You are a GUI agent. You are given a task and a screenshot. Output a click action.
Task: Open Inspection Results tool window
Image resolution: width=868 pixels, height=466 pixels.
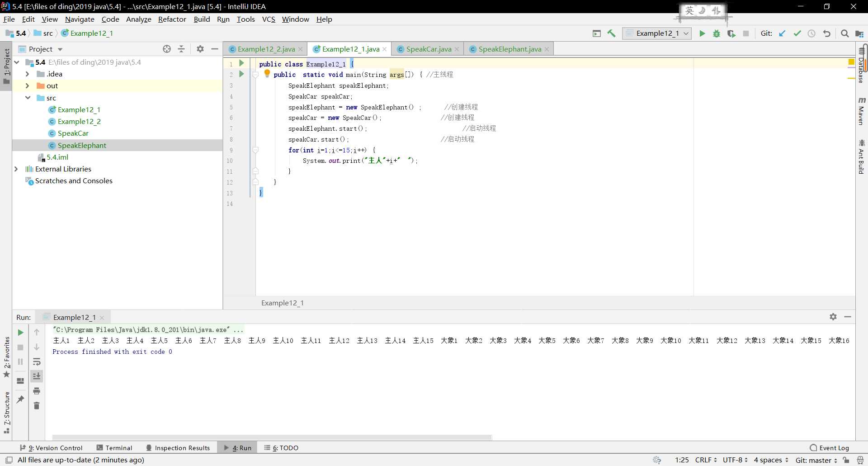[178, 448]
